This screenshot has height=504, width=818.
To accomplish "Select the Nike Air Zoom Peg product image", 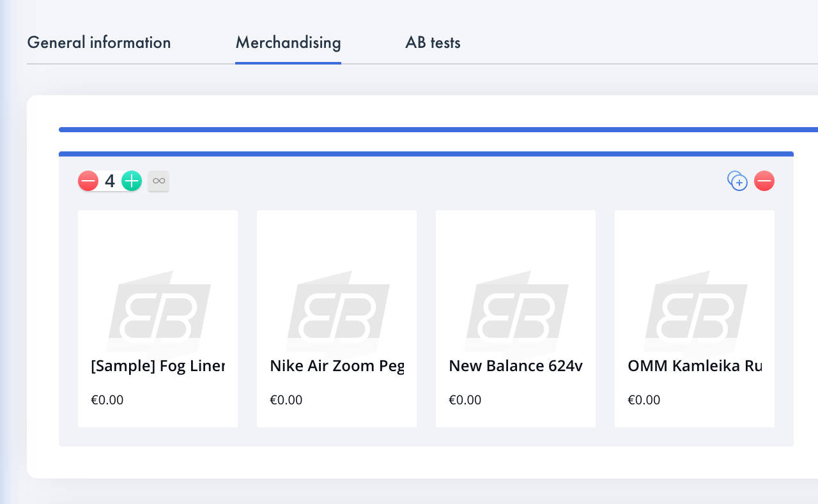I will (x=337, y=313).
